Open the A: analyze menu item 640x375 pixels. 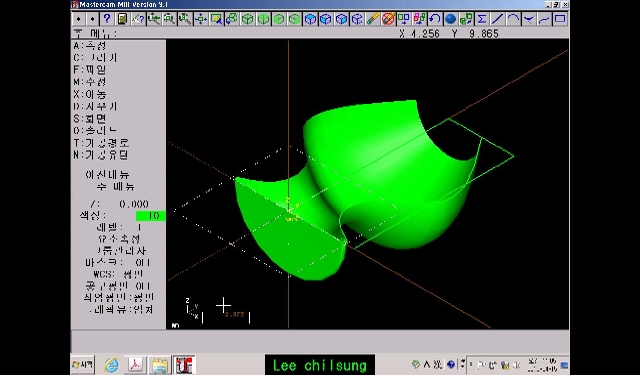90,46
